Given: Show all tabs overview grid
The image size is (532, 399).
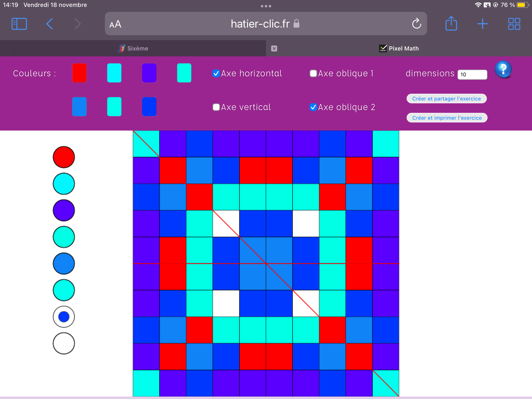Looking at the screenshot, I should [514, 24].
